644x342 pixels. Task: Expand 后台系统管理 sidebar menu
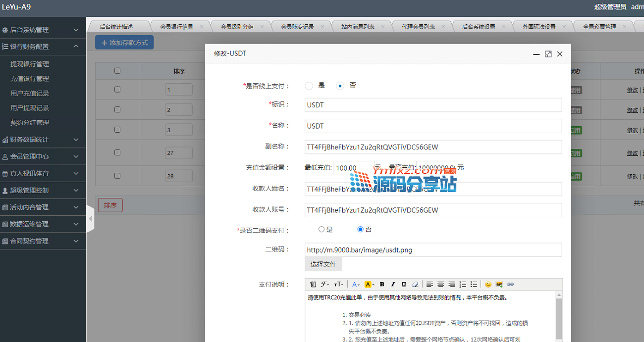pyautogui.click(x=40, y=30)
